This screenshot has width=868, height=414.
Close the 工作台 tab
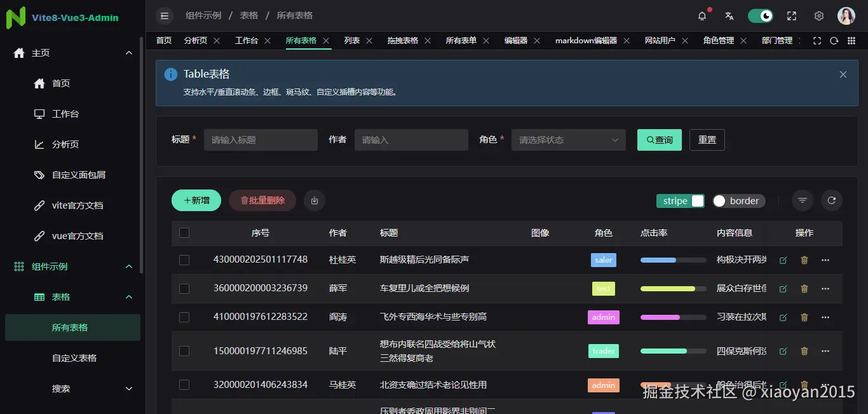[x=268, y=40]
